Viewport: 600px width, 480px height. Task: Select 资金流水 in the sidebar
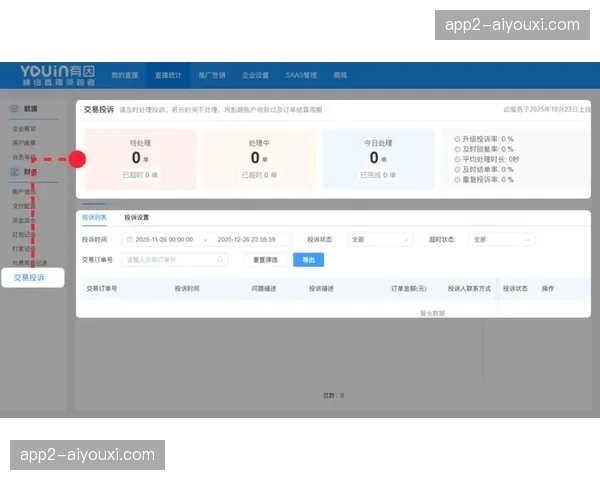24,220
